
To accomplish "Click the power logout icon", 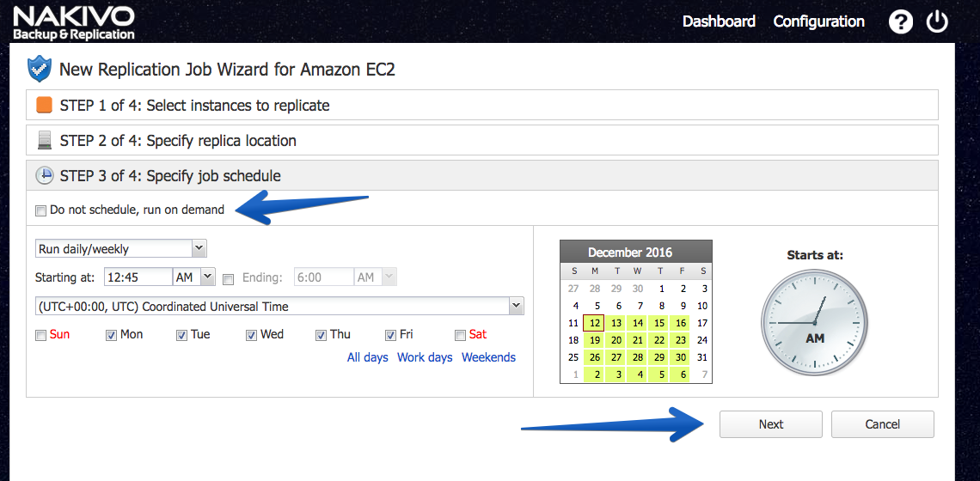I will [x=937, y=21].
